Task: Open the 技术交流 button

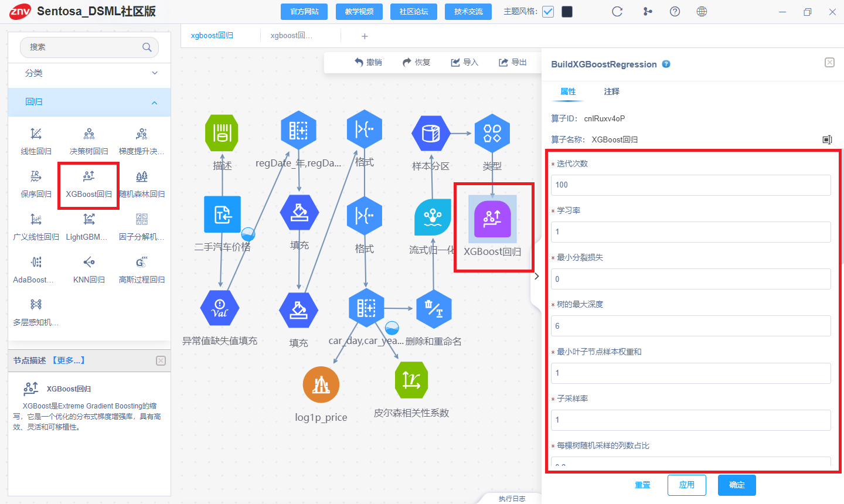Action: pyautogui.click(x=468, y=12)
